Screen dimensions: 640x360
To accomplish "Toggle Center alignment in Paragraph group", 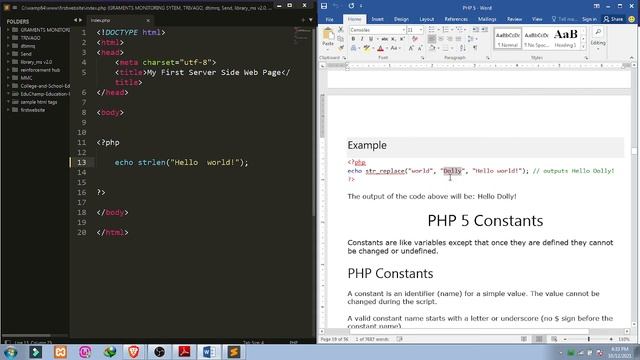I will tap(441, 39).
